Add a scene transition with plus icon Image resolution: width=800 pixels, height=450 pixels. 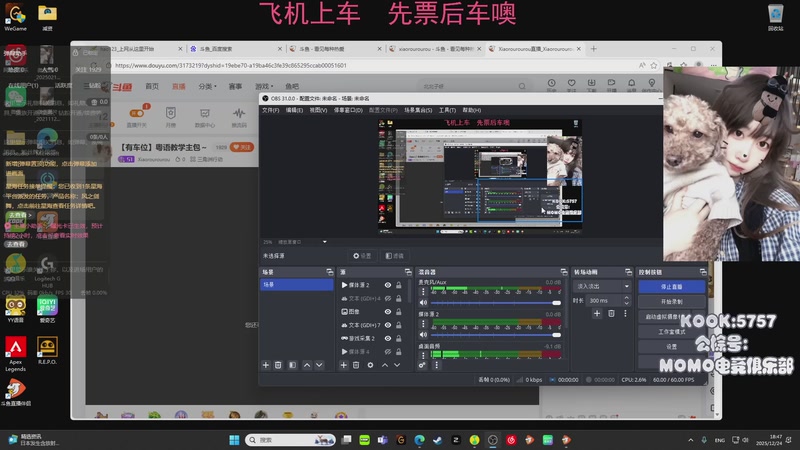coord(597,313)
